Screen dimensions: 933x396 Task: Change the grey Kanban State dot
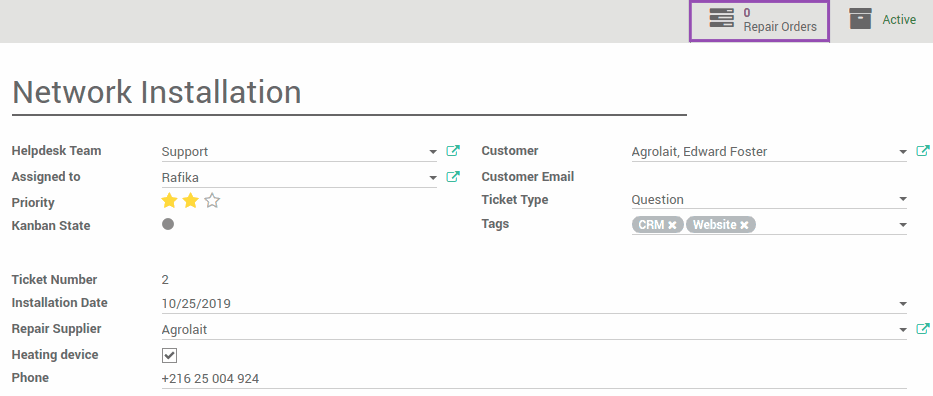pyautogui.click(x=168, y=224)
